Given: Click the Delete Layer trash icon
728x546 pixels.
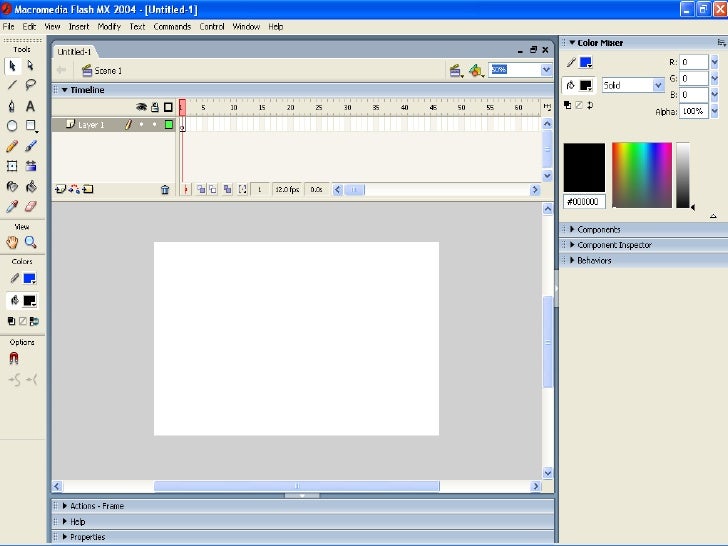Looking at the screenshot, I should (165, 189).
